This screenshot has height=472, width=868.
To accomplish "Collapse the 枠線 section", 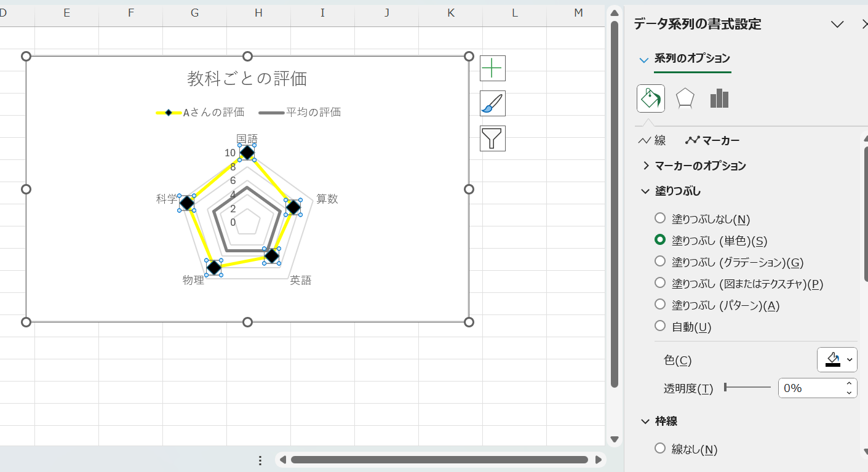I will pos(645,421).
